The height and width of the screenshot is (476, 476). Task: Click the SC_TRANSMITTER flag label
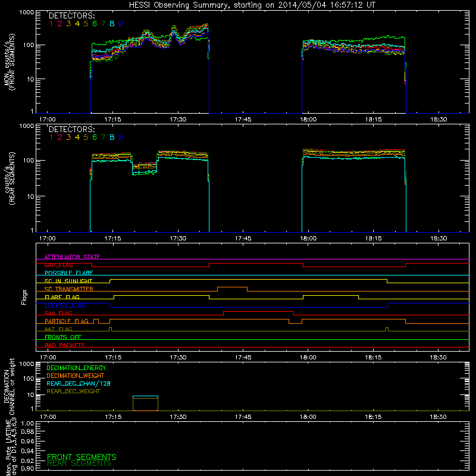click(69, 289)
